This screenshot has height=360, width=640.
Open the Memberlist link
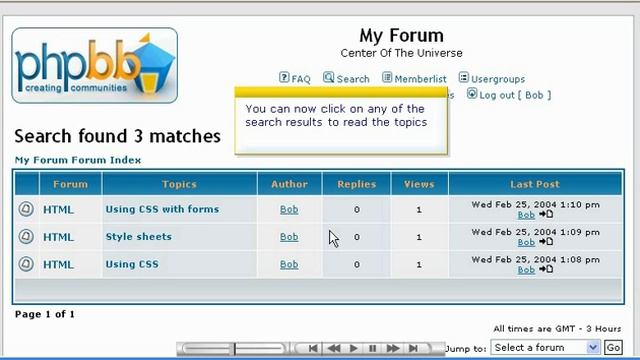(x=420, y=79)
